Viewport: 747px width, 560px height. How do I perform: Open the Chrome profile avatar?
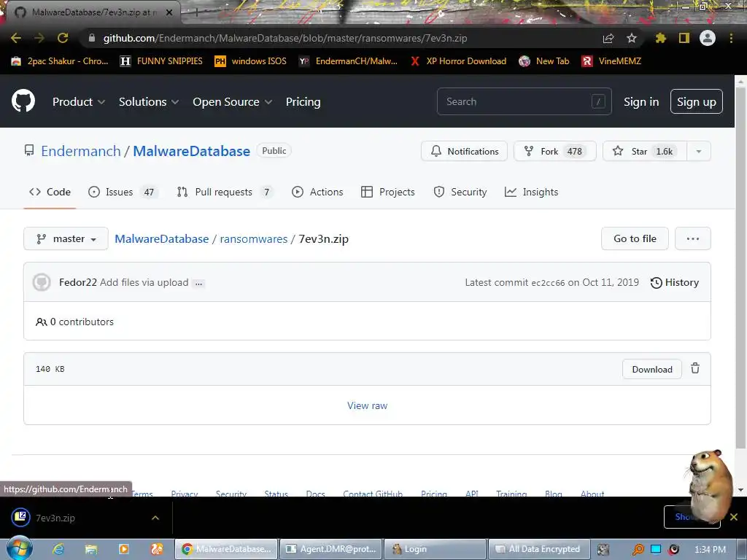coord(708,38)
